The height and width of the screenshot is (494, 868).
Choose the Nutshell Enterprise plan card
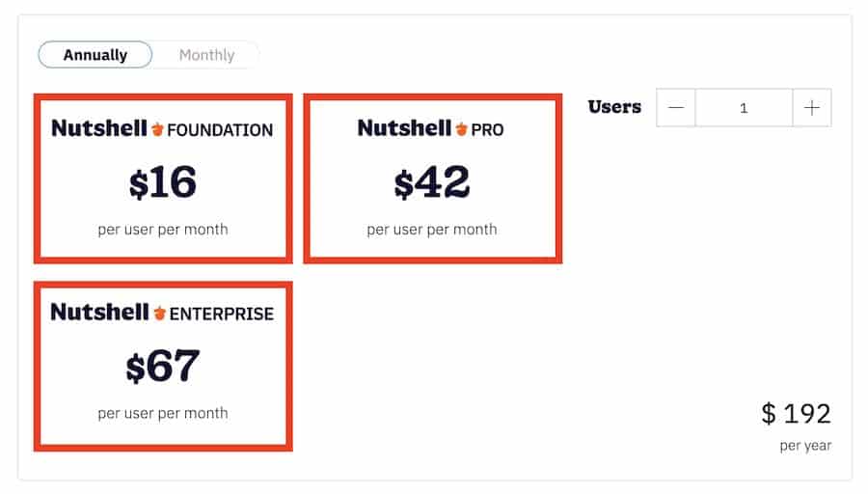click(163, 366)
